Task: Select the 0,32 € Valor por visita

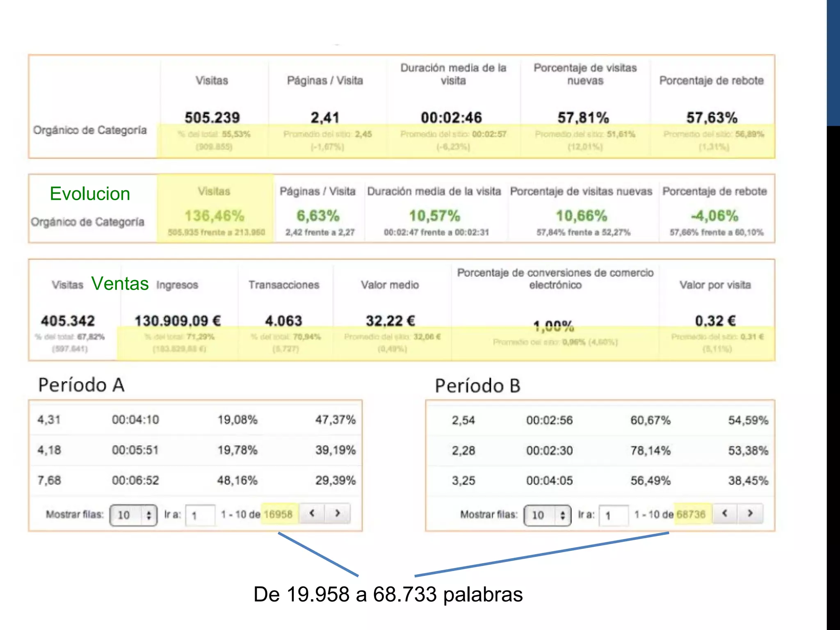Action: pyautogui.click(x=715, y=321)
